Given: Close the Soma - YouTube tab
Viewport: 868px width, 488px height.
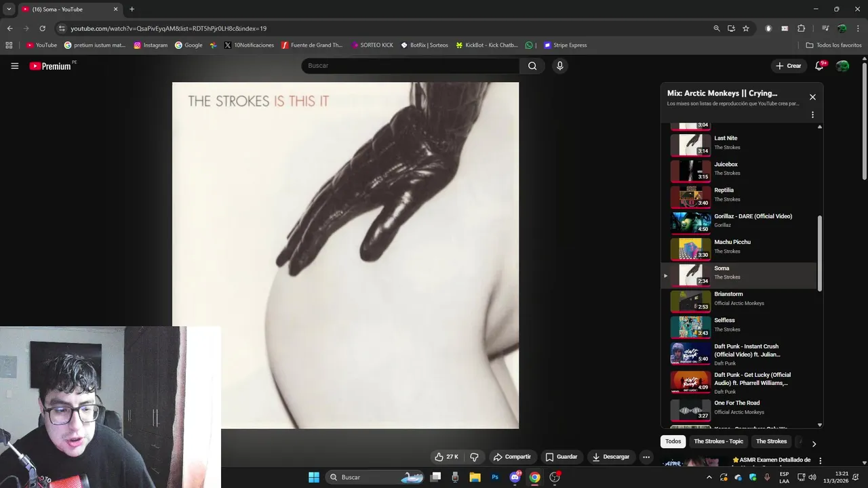Looking at the screenshot, I should point(115,9).
